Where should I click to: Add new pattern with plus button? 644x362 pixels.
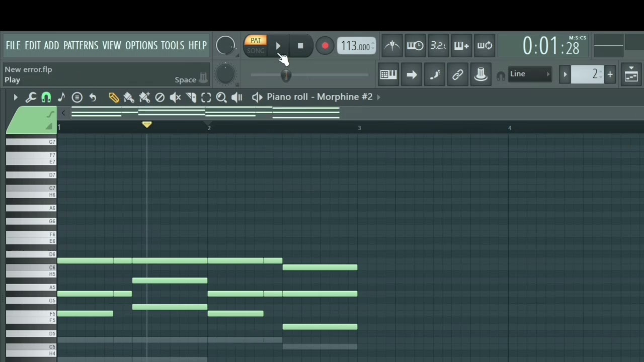610,75
